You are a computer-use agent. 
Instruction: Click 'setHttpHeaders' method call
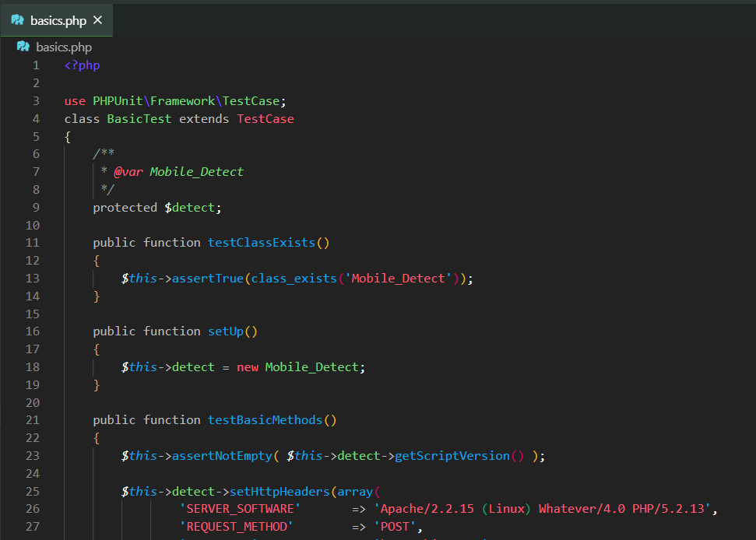280,491
